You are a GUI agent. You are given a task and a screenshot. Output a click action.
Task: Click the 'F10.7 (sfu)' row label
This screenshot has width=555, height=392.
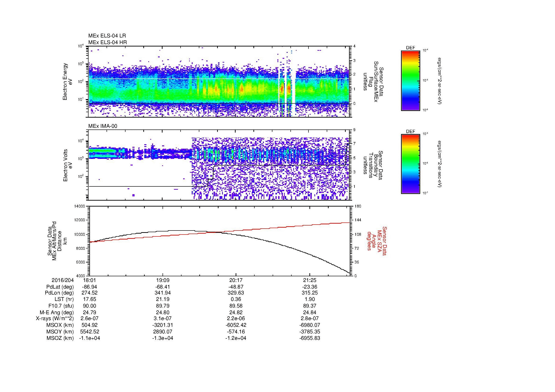61,306
